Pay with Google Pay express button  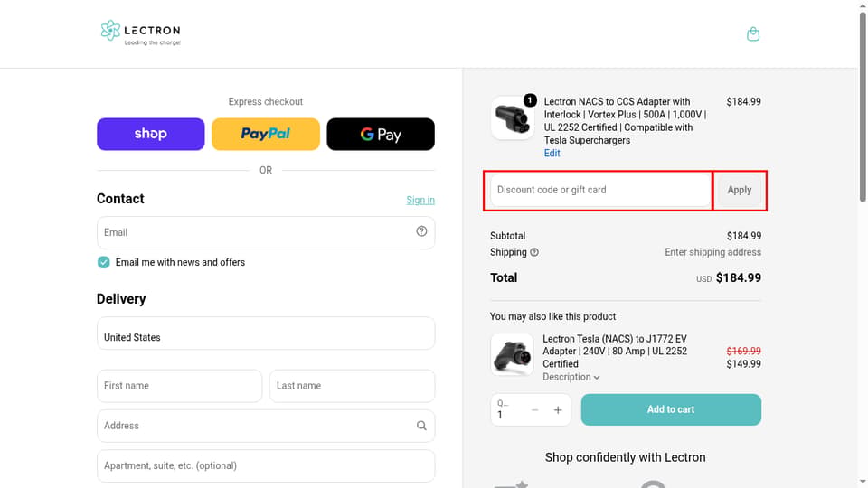(381, 134)
